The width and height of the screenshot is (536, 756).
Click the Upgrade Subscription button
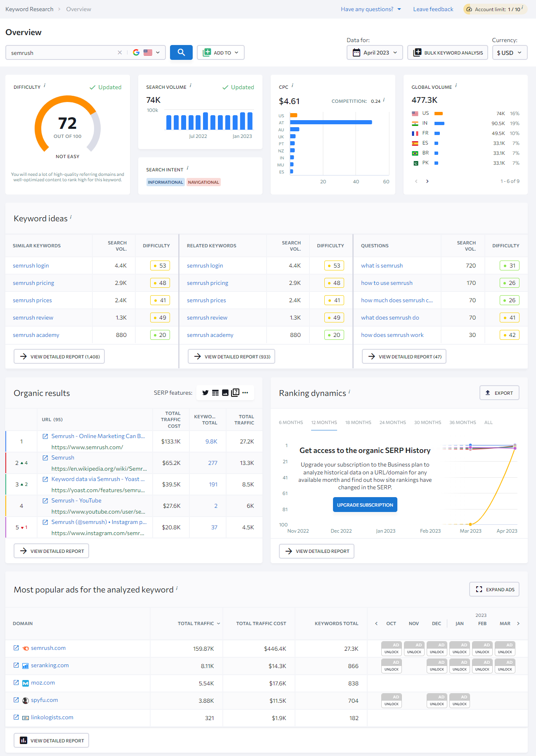[365, 505]
